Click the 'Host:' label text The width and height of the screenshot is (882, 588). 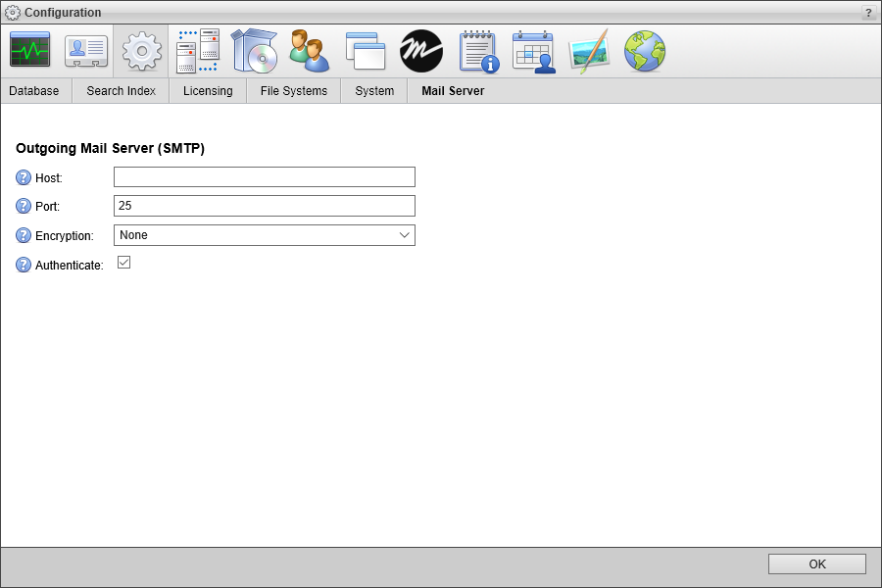click(49, 177)
